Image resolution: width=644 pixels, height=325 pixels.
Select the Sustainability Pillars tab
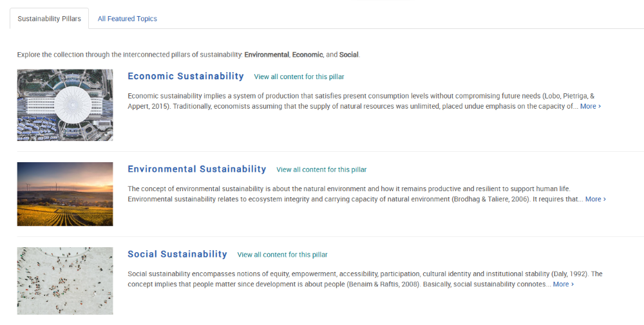click(x=50, y=19)
